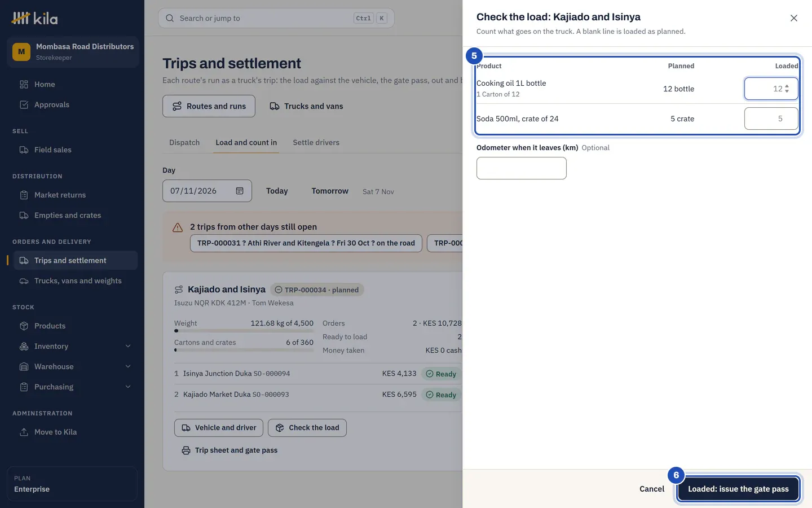Click the Vehicle and driver button
Image resolution: width=812 pixels, height=508 pixels.
point(219,428)
